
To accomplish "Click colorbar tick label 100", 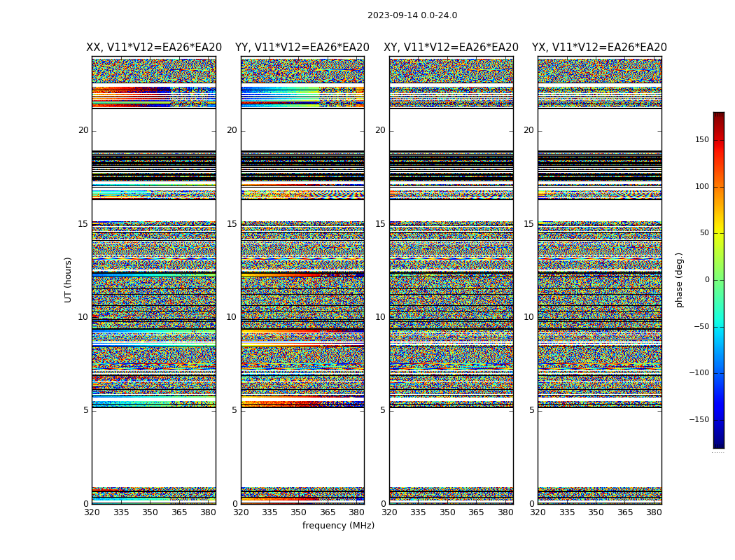I will click(x=702, y=186).
